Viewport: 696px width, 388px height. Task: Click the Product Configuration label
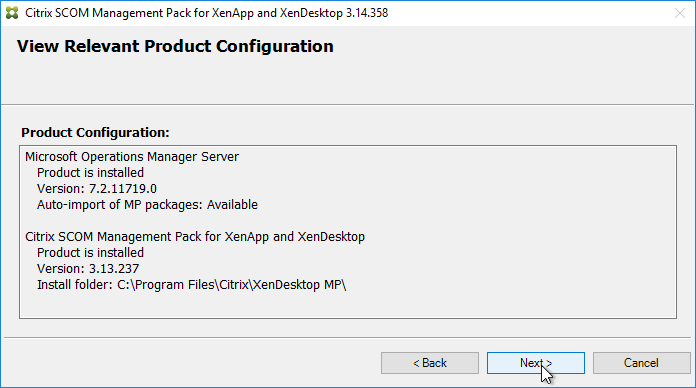(x=95, y=133)
